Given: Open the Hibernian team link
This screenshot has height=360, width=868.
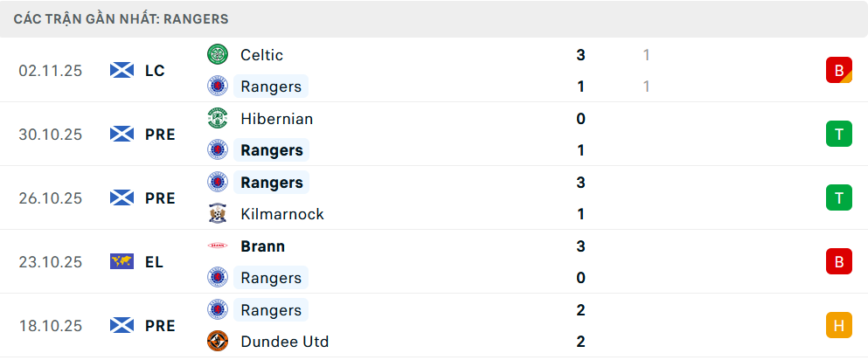Looking at the screenshot, I should point(276,118).
